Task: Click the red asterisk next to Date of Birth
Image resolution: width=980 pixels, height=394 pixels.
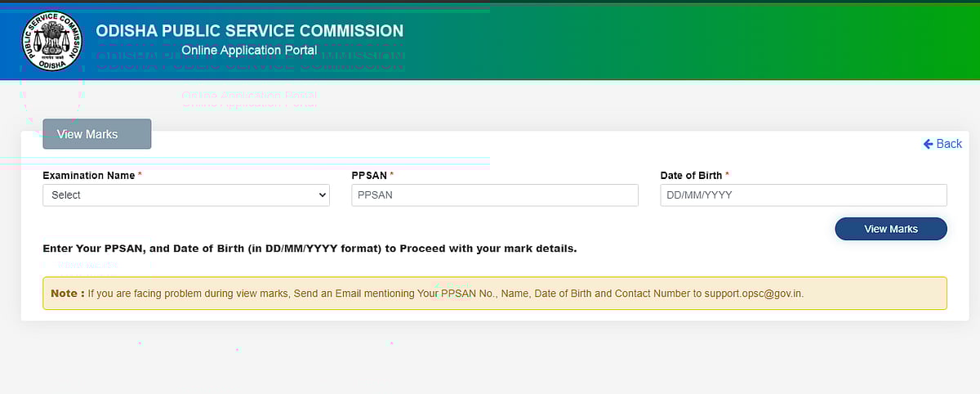Action: pyautogui.click(x=728, y=176)
